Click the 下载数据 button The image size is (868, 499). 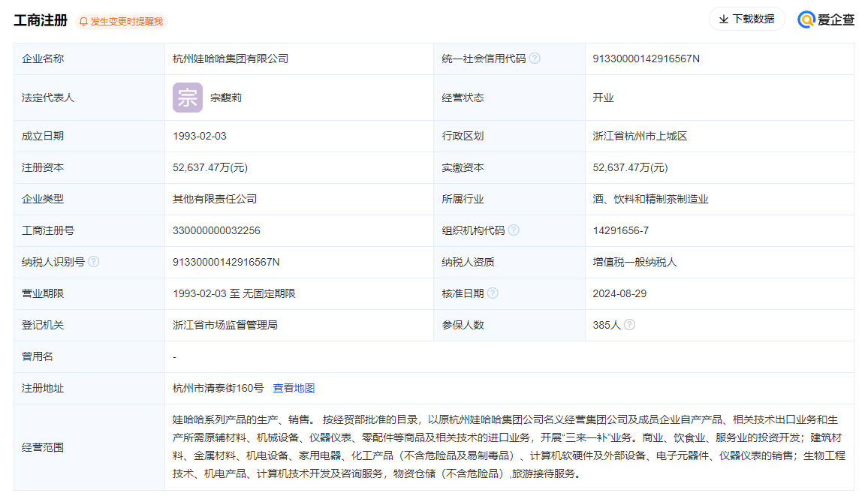click(x=746, y=19)
